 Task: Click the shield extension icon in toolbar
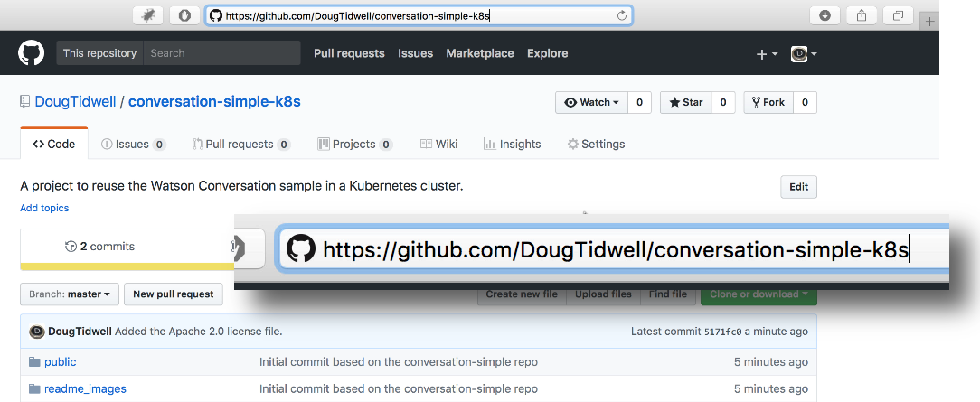point(184,15)
